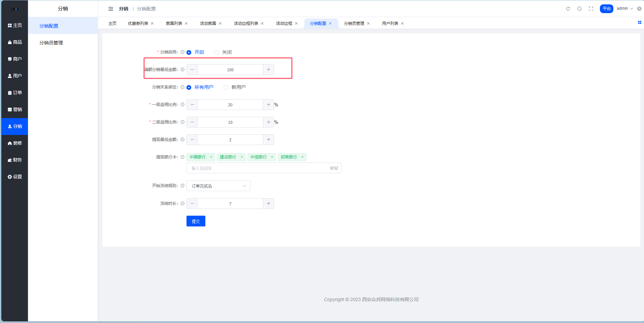Screen dimensions: 644x323
Task: Collapse sidebar with hamburger menu icon
Action: (111, 9)
